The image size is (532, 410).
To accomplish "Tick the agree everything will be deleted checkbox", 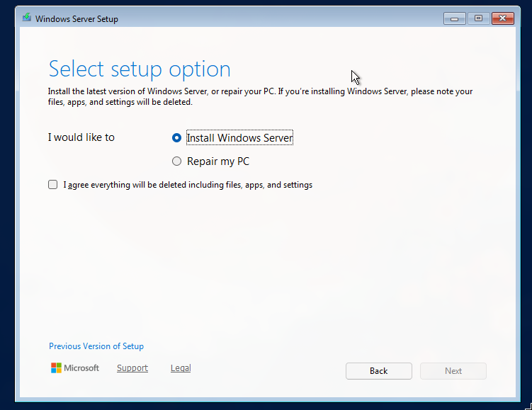I will (52, 185).
